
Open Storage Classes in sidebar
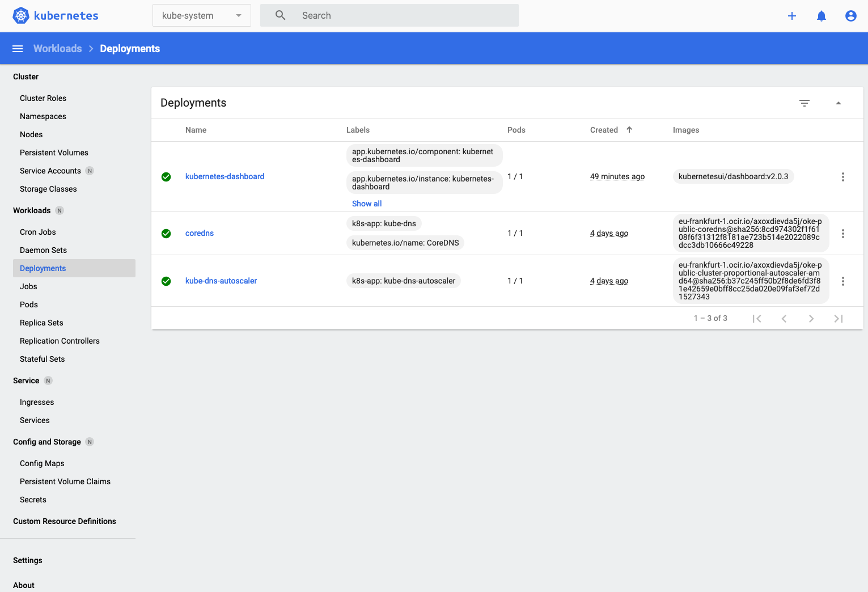coord(48,189)
